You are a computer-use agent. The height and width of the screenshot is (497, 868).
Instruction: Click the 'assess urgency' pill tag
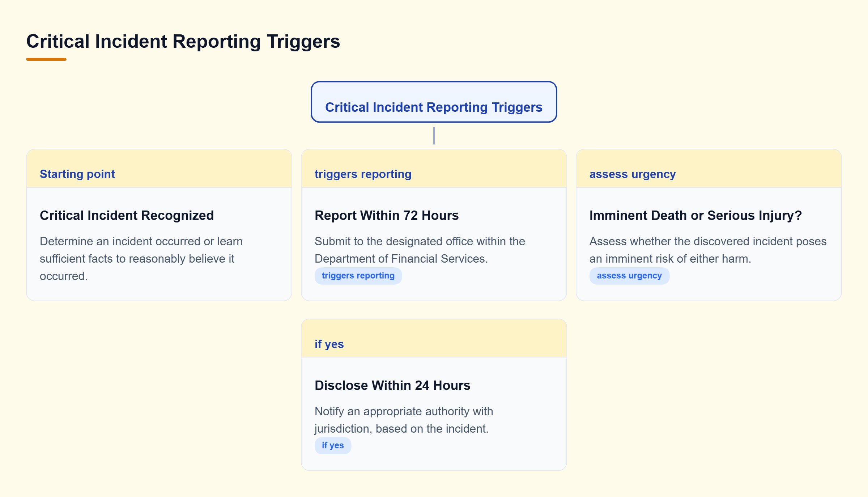(x=629, y=276)
